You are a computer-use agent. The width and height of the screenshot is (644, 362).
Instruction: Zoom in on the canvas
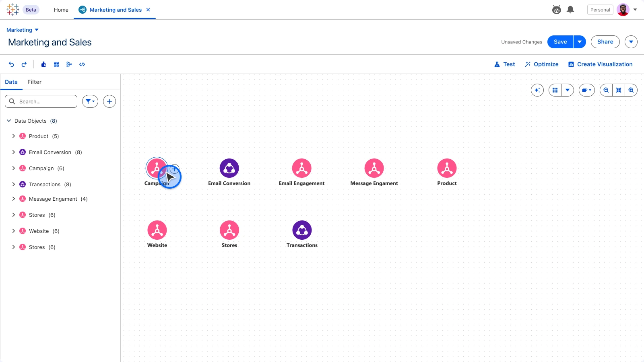pos(631,90)
